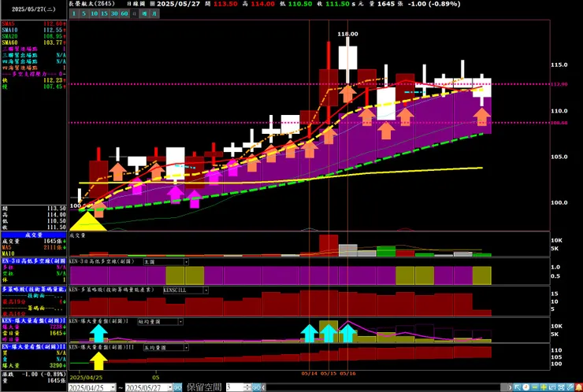Switch to the monthly (月) chart interval

(x=154, y=13)
